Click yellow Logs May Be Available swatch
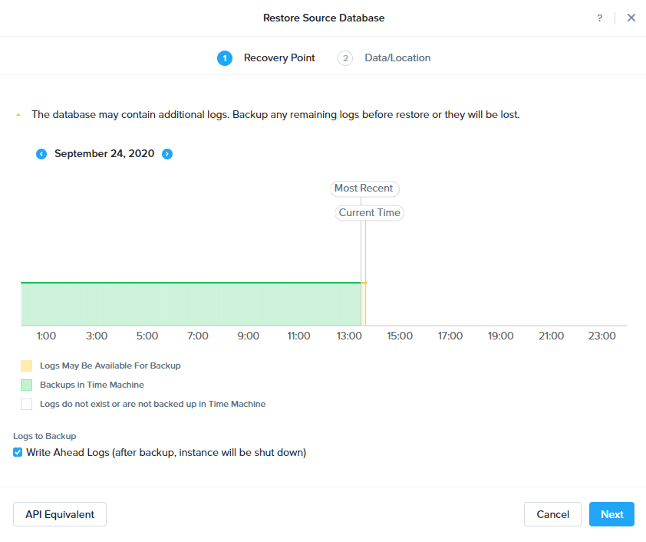 click(26, 366)
